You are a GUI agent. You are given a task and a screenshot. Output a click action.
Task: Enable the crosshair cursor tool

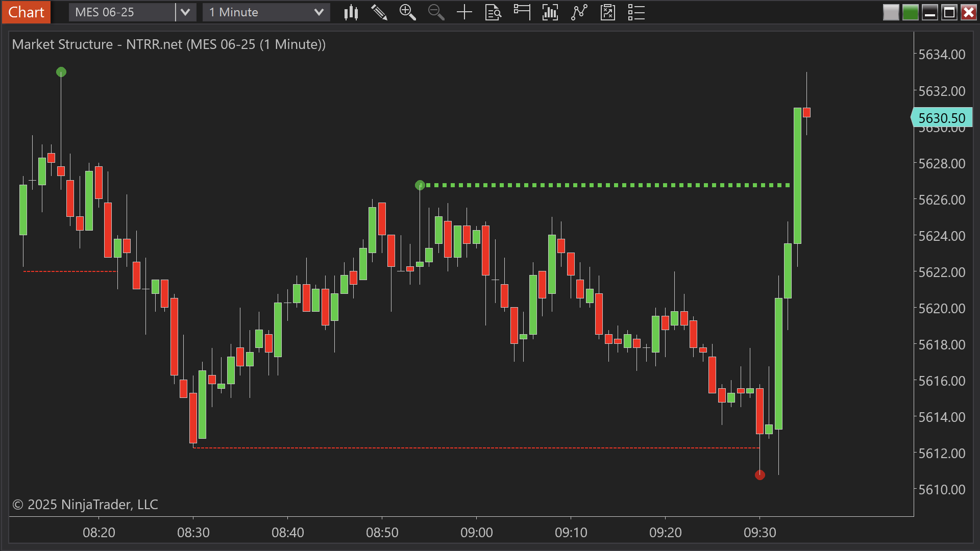pyautogui.click(x=464, y=12)
